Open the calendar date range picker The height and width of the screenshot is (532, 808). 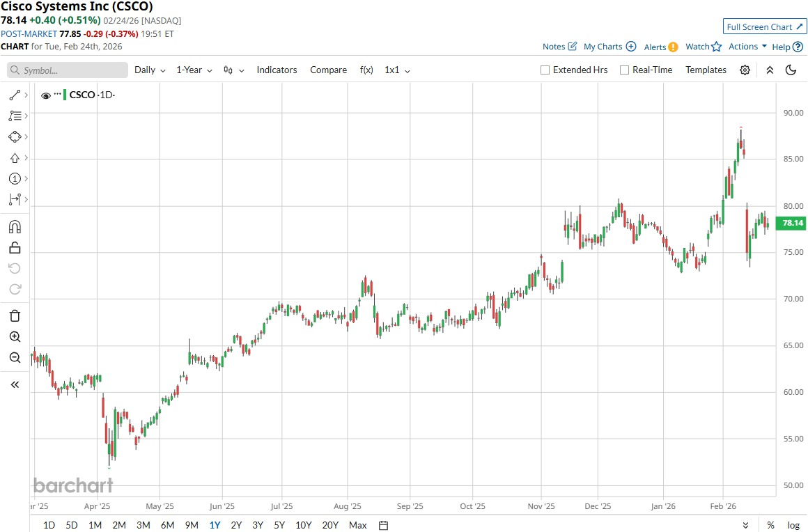pos(383,525)
